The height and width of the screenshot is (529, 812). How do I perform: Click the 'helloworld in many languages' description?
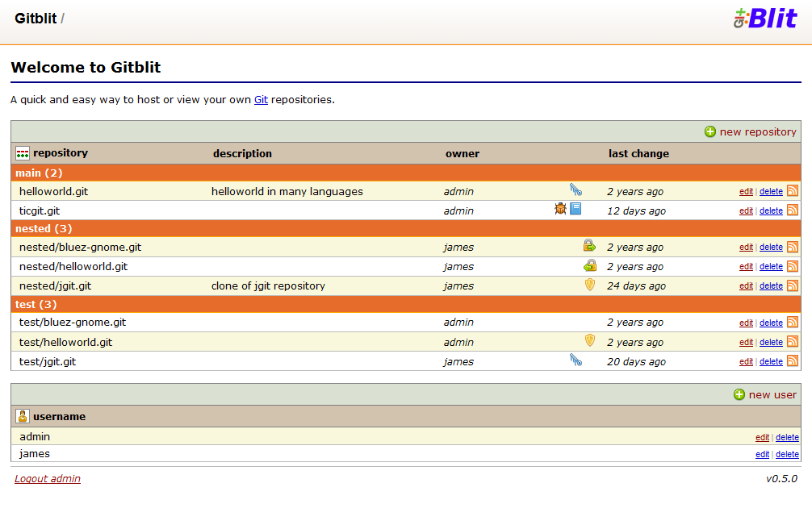pos(287,191)
